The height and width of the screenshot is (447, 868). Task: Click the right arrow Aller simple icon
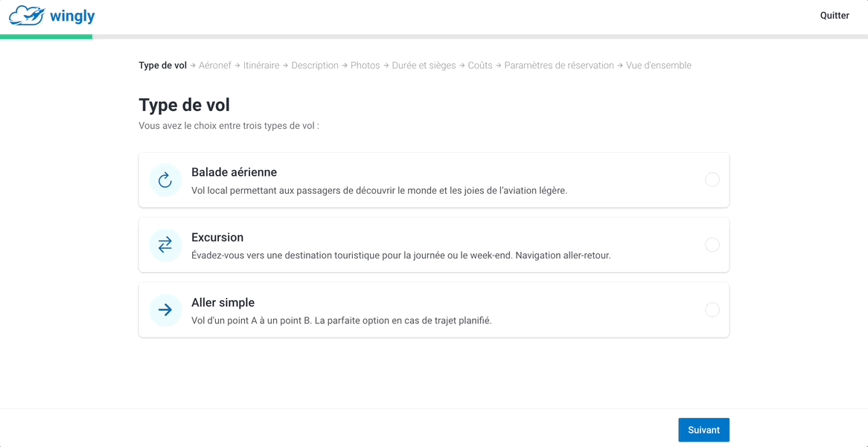point(165,310)
